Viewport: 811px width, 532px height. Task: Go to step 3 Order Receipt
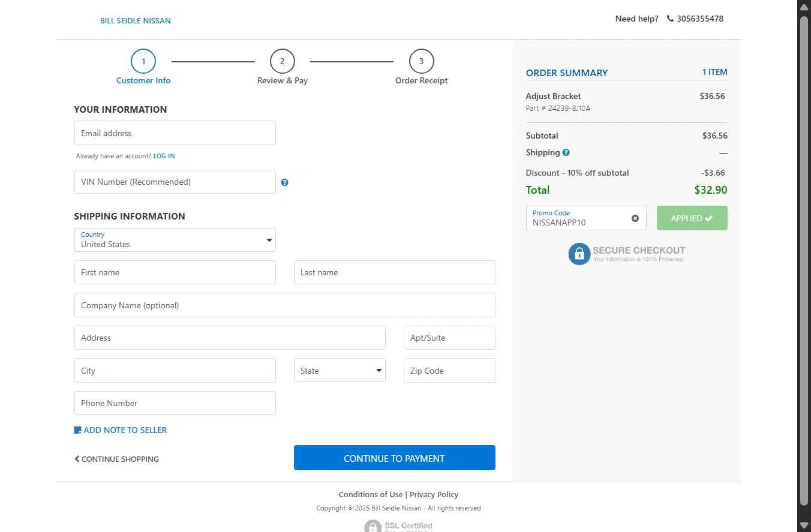click(x=421, y=67)
